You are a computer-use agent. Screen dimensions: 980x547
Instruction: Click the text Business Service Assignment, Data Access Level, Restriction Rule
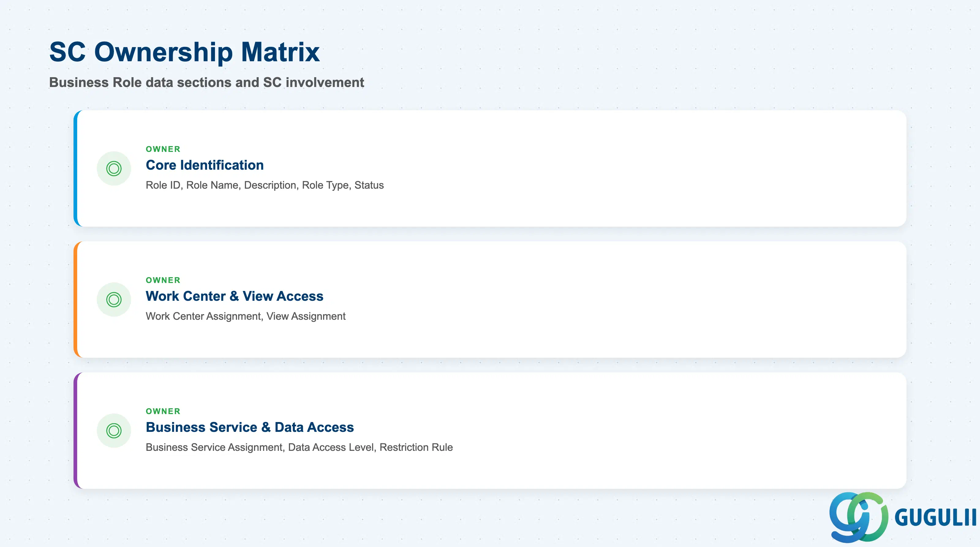point(300,447)
